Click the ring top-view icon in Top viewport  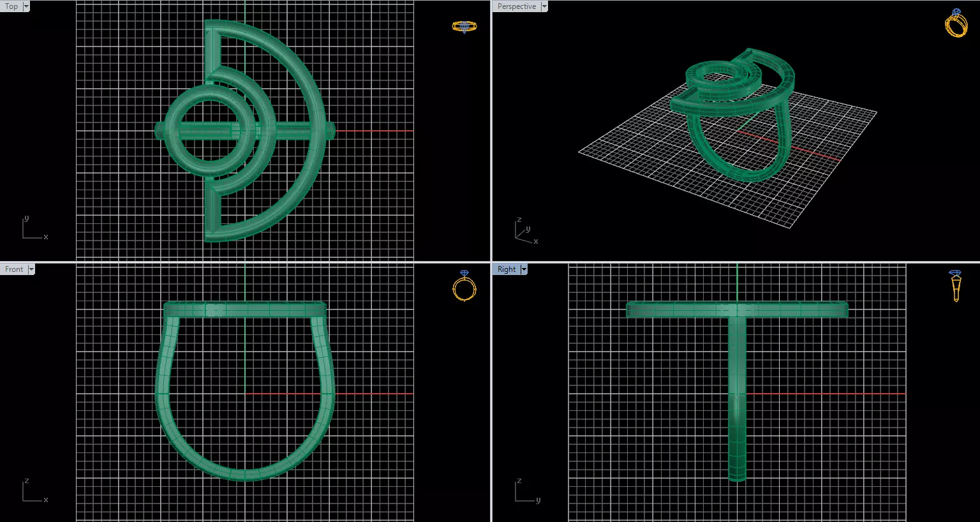pyautogui.click(x=464, y=27)
